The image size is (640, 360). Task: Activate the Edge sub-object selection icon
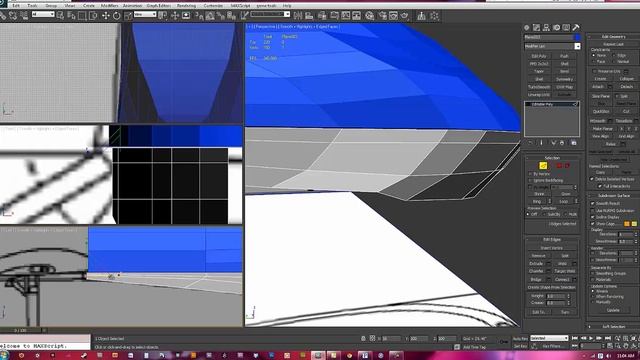click(x=543, y=165)
